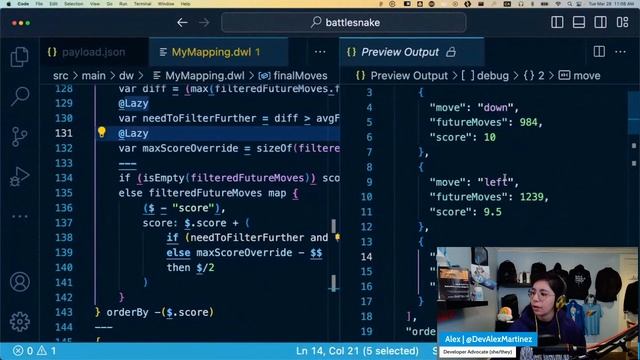The width and height of the screenshot is (640, 360).
Task: Click the futureMoves value 1239
Action: (x=532, y=197)
